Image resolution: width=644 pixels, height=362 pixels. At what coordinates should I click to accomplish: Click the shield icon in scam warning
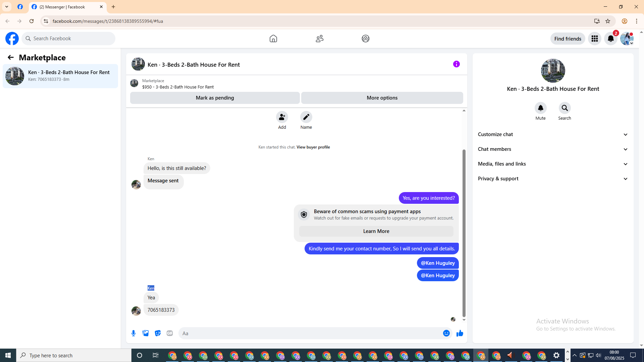304,215
